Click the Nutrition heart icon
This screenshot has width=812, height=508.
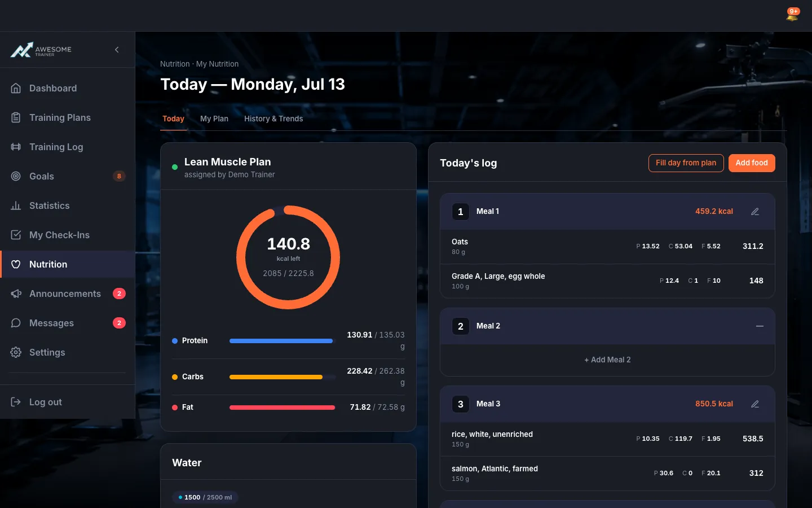(x=16, y=264)
